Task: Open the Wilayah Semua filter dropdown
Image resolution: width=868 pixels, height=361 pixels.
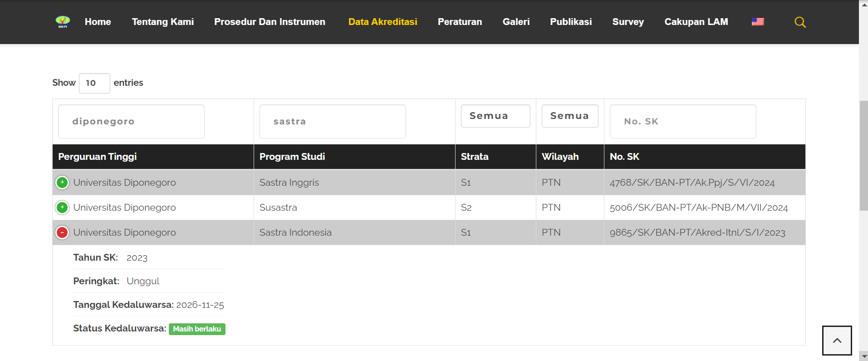Action: (x=570, y=116)
